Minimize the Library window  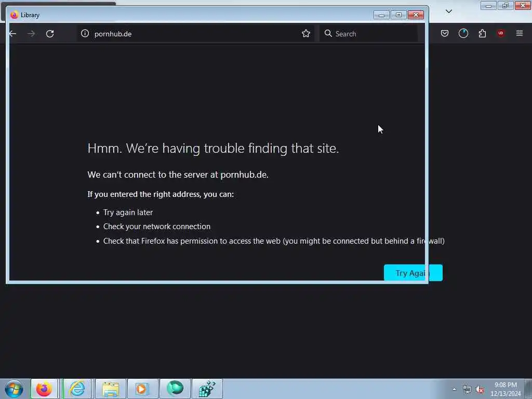[381, 15]
